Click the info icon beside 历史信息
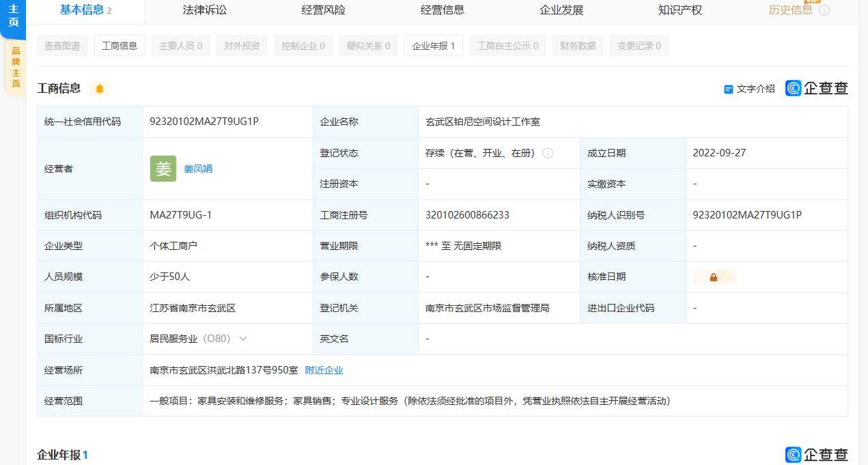The image size is (868, 465). [x=824, y=10]
